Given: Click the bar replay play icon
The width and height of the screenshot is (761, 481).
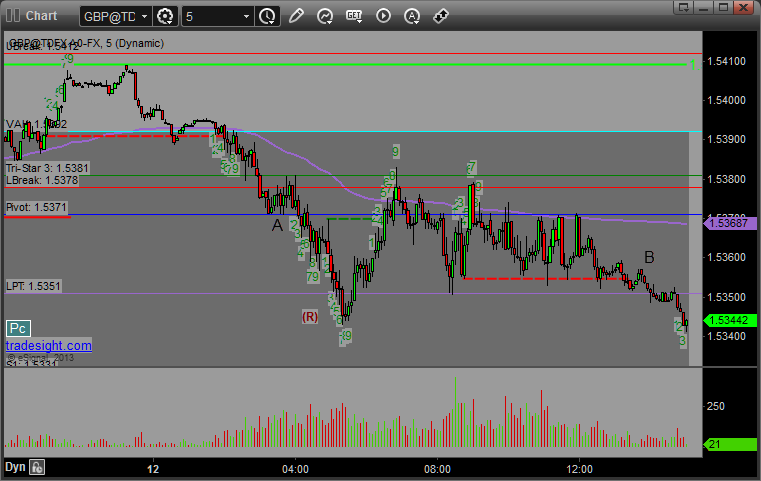Looking at the screenshot, I should tap(383, 16).
